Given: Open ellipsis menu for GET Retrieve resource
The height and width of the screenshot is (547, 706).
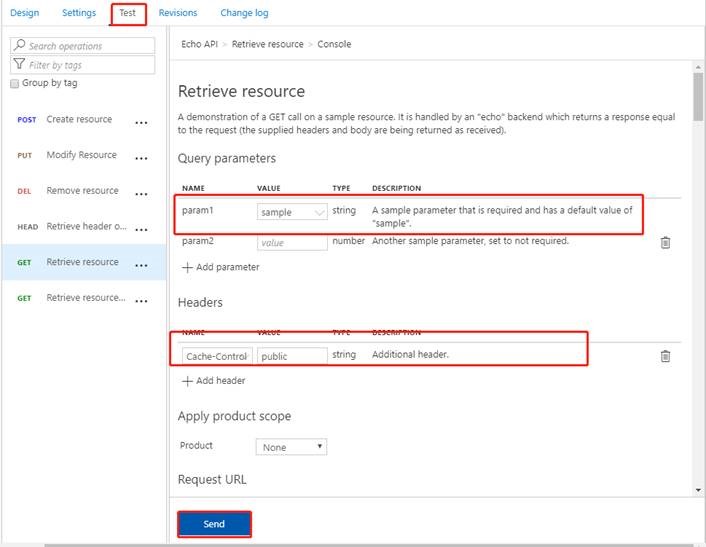Looking at the screenshot, I should point(141,265).
